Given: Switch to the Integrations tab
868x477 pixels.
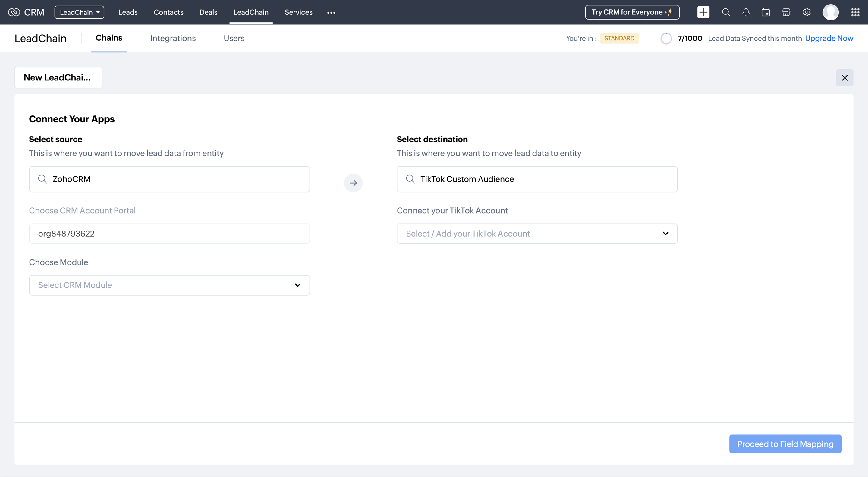Looking at the screenshot, I should pyautogui.click(x=172, y=38).
